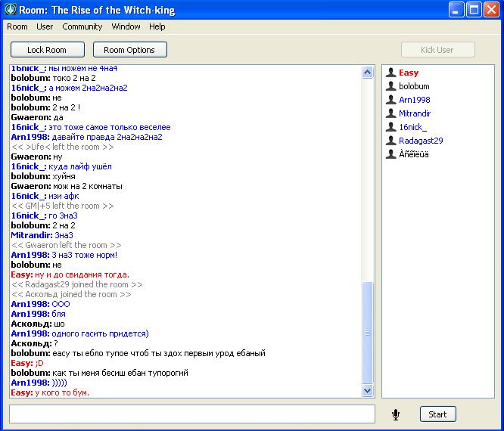
Task: Select user Mitrandir in member list
Action: (x=415, y=113)
